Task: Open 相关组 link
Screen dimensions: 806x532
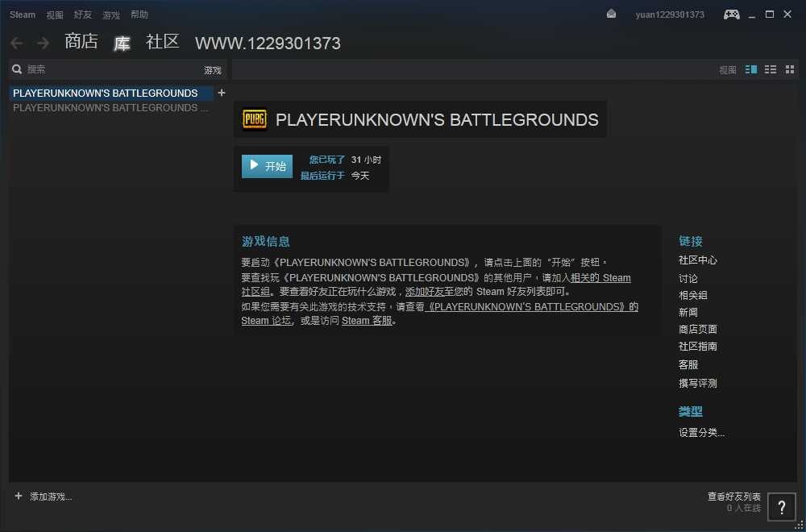Action: [693, 295]
